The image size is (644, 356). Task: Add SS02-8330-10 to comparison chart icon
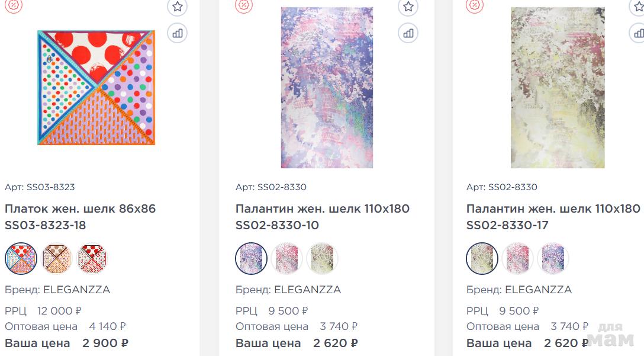pyautogui.click(x=408, y=33)
